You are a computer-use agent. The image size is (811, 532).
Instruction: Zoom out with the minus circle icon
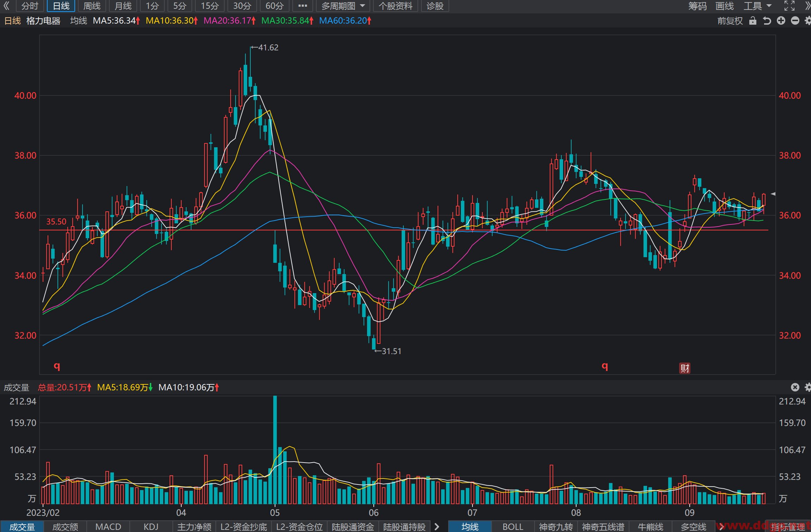795,21
